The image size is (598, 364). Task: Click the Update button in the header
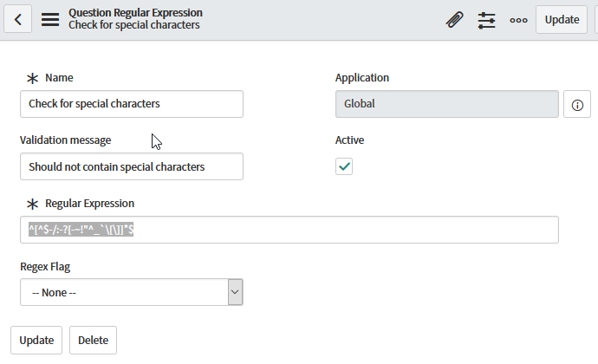pos(562,19)
